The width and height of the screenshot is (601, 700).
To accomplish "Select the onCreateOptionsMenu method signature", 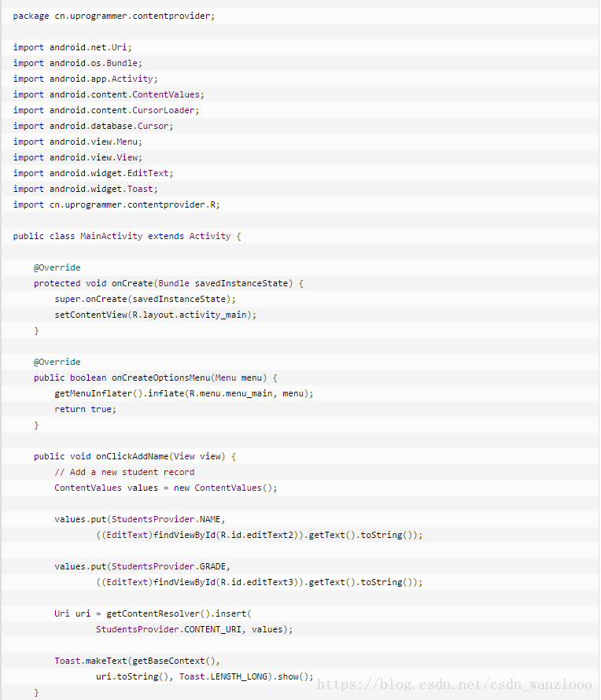I will tap(156, 378).
